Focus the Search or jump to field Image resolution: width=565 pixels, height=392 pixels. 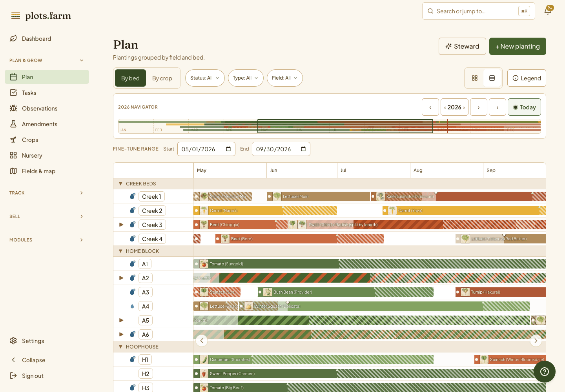(479, 11)
